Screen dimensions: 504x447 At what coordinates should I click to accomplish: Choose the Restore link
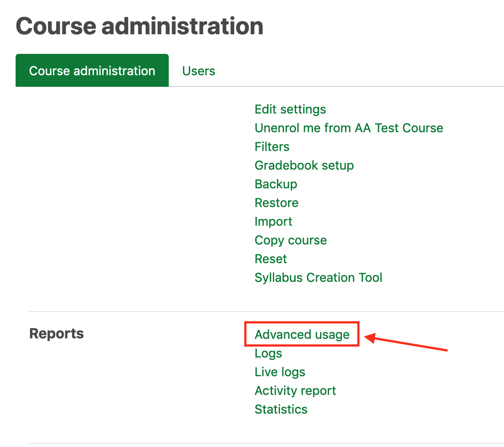tap(276, 203)
